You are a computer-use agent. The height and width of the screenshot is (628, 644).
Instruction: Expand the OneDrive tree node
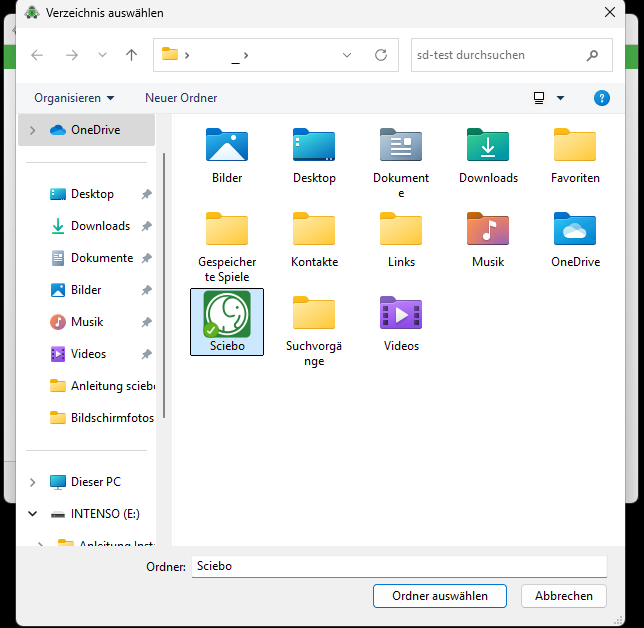point(33,130)
